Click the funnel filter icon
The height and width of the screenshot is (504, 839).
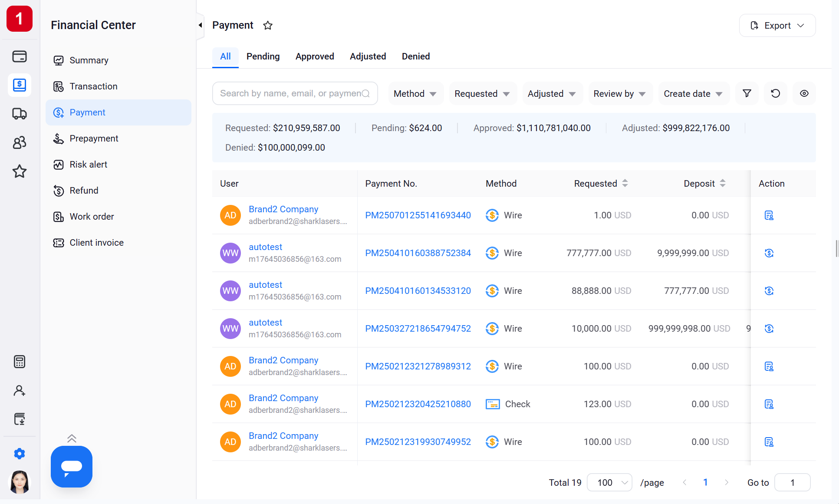pos(747,93)
